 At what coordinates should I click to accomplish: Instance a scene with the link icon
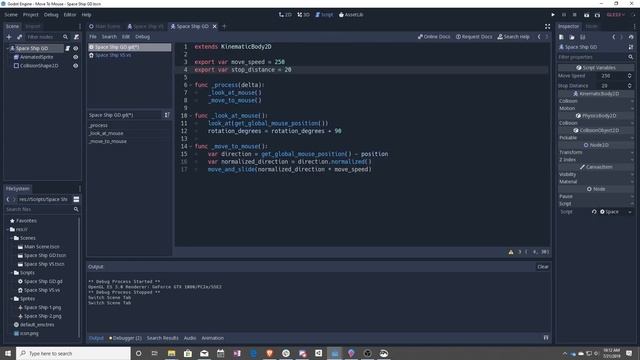tap(19, 37)
